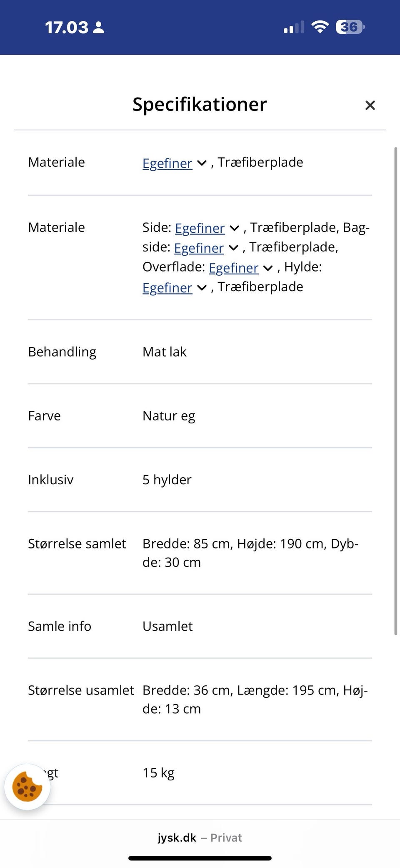Expand the Overflade Egefiner chevron

tap(267, 268)
